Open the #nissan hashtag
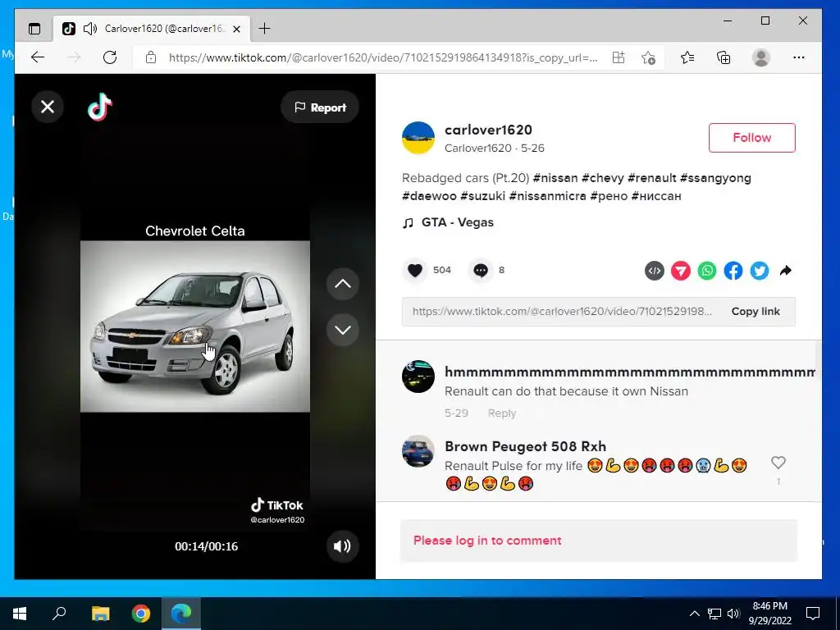This screenshot has height=630, width=840. (555, 178)
